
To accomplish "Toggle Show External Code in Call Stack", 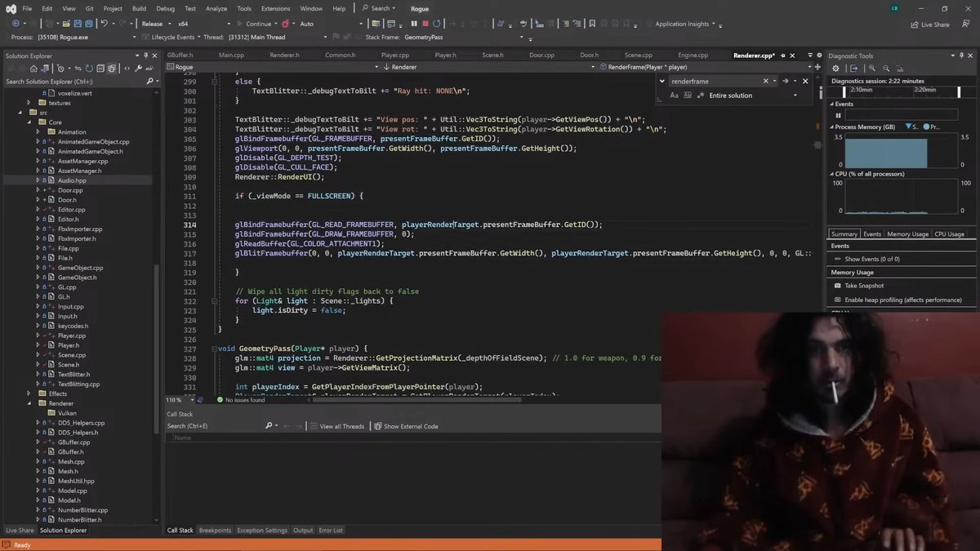I will [407, 426].
